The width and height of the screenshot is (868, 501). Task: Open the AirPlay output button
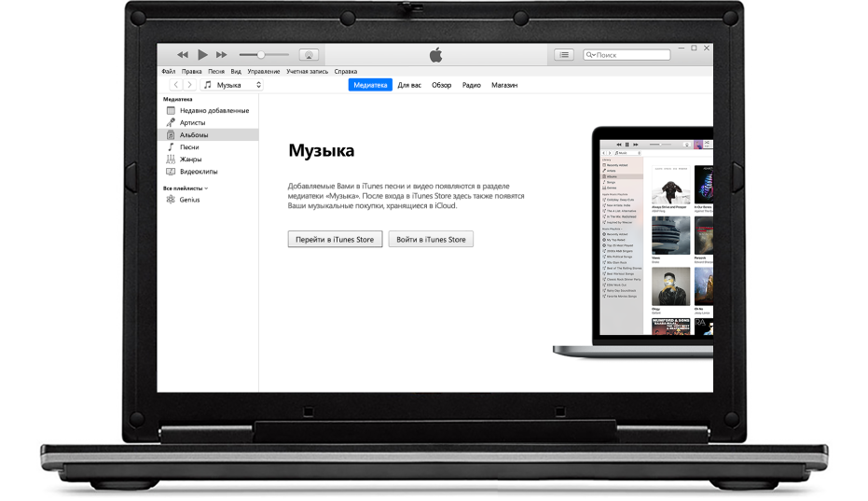tap(309, 55)
